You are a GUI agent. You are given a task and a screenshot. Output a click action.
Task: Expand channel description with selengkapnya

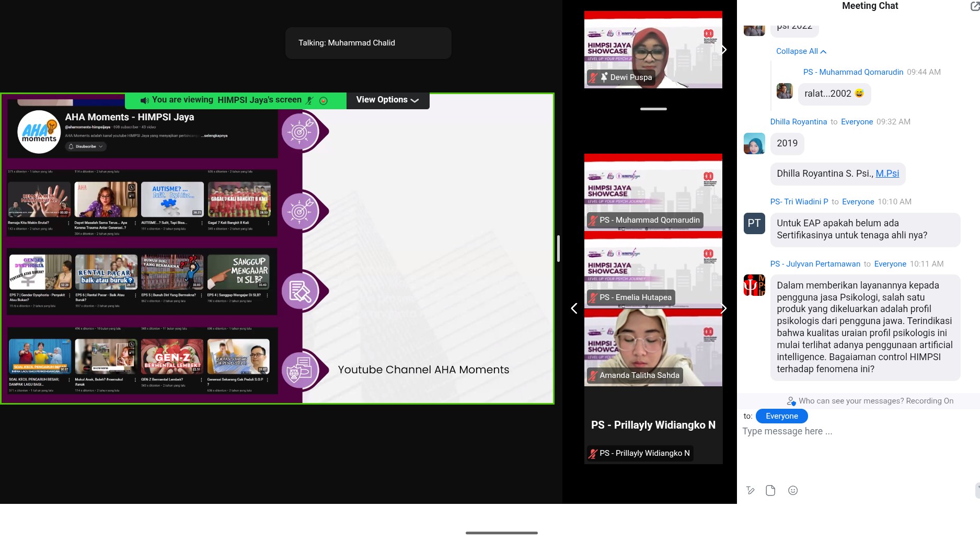tap(214, 136)
